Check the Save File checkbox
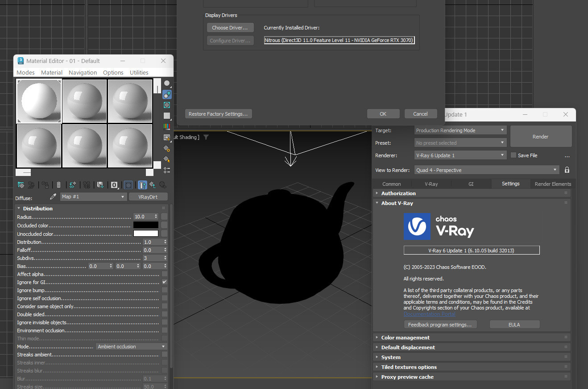Screen dimensions: 588x389 pyautogui.click(x=513, y=155)
